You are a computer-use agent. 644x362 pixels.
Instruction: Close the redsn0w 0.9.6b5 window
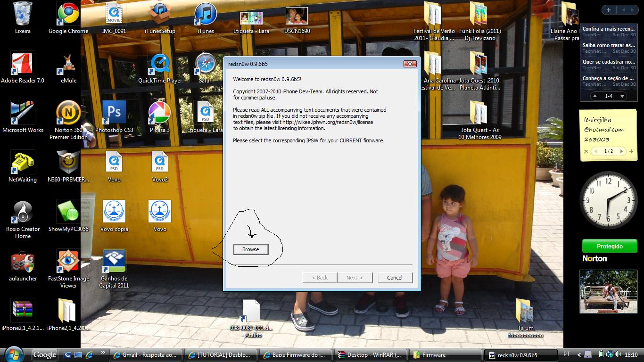click(x=410, y=64)
